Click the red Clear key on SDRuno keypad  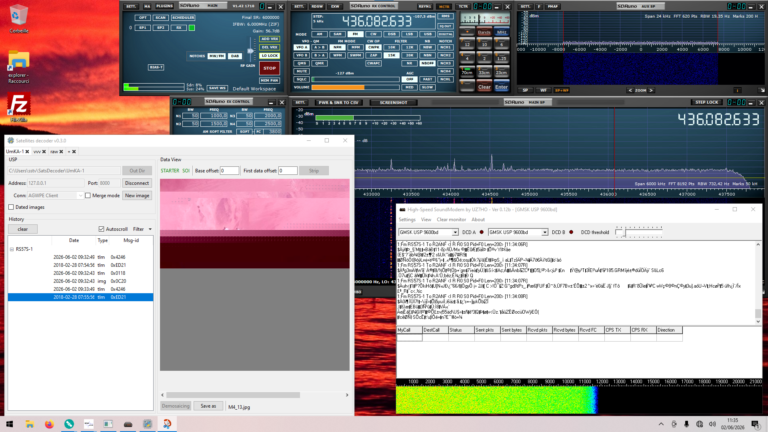[484, 87]
